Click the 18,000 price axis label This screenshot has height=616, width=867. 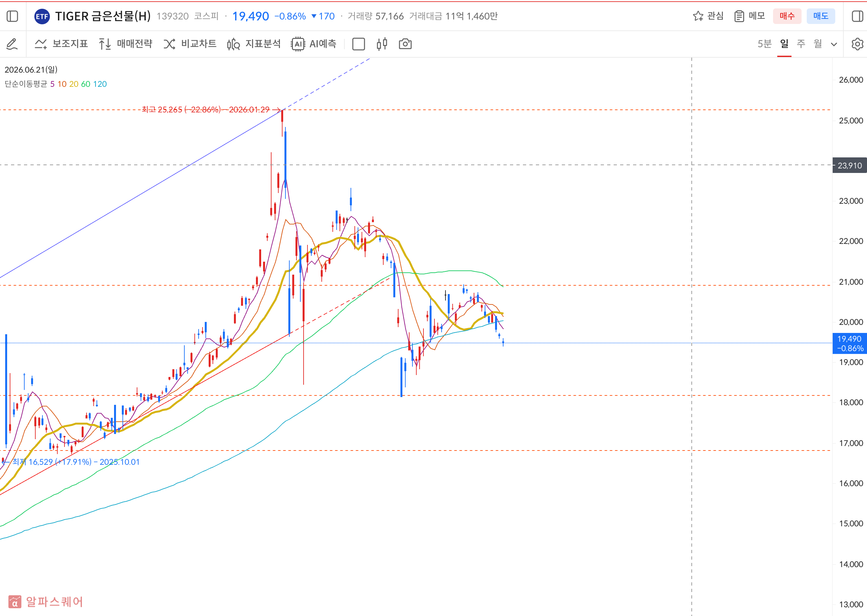[851, 403]
